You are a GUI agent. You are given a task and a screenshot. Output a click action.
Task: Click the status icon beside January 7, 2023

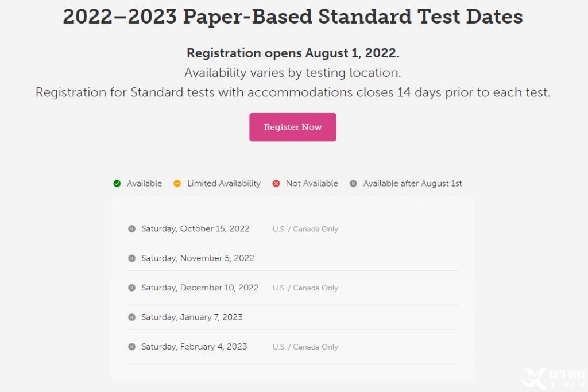(131, 317)
